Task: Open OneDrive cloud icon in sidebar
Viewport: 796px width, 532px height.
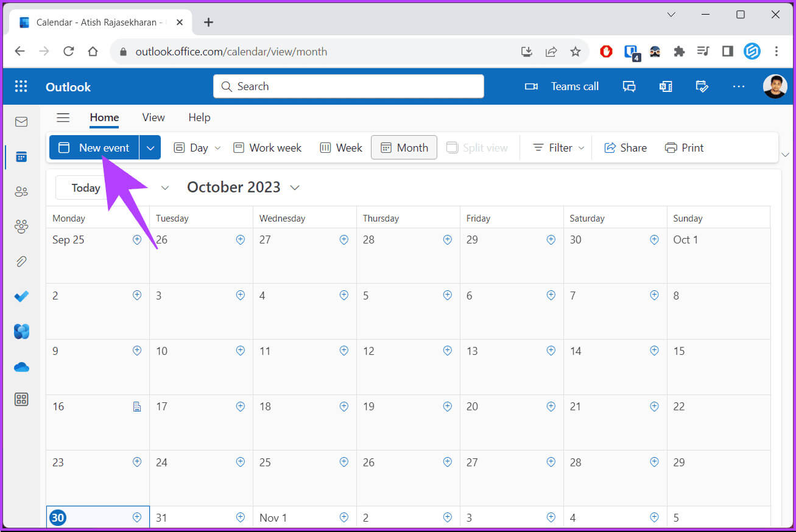Action: pos(21,367)
